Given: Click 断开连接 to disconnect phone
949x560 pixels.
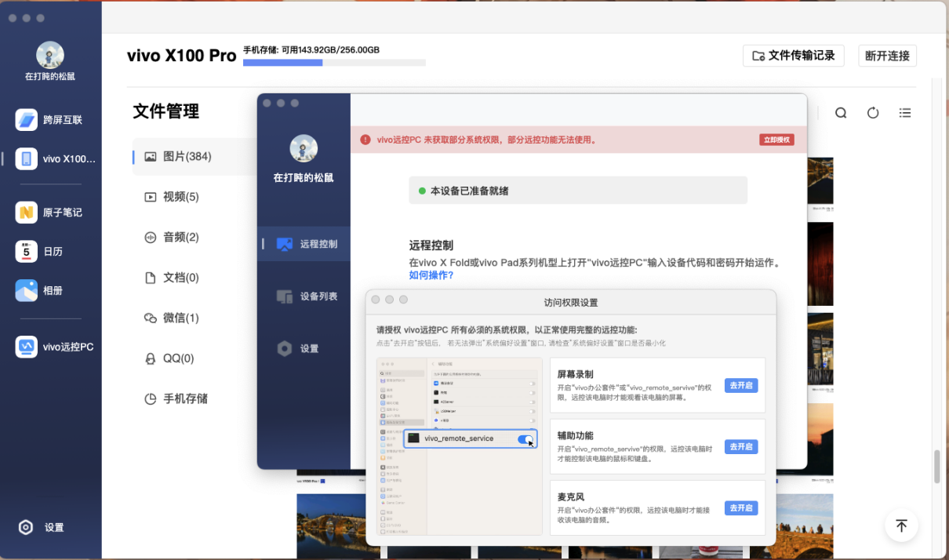Looking at the screenshot, I should [887, 56].
